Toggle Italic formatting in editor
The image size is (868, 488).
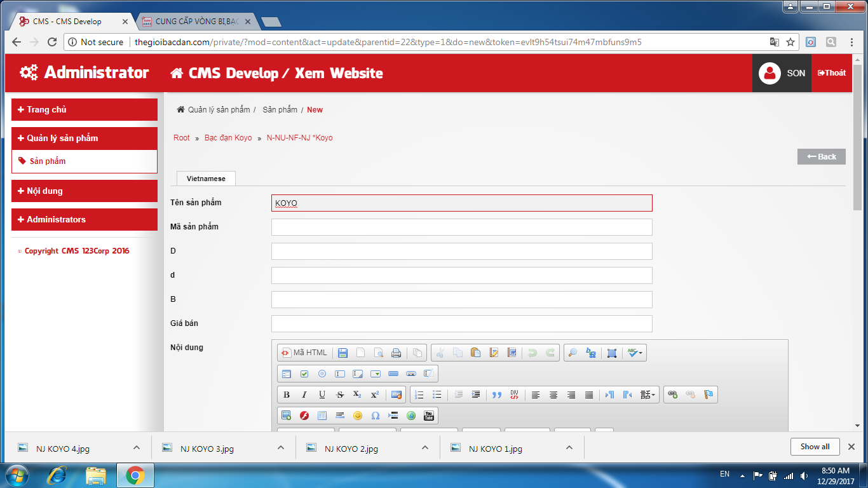[304, 395]
